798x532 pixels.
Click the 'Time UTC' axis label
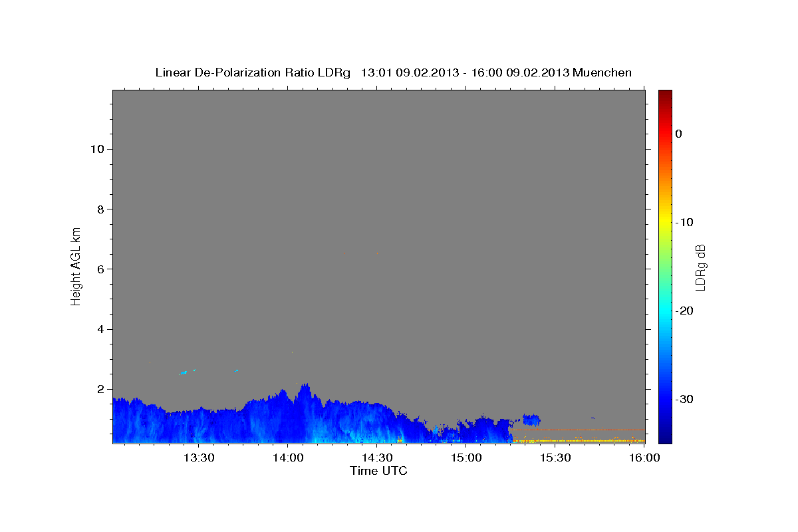(378, 471)
